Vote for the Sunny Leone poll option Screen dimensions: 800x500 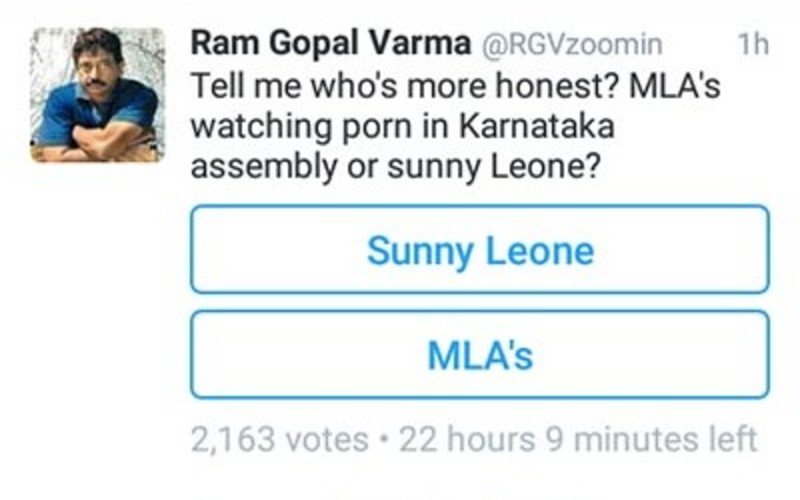pyautogui.click(x=480, y=249)
